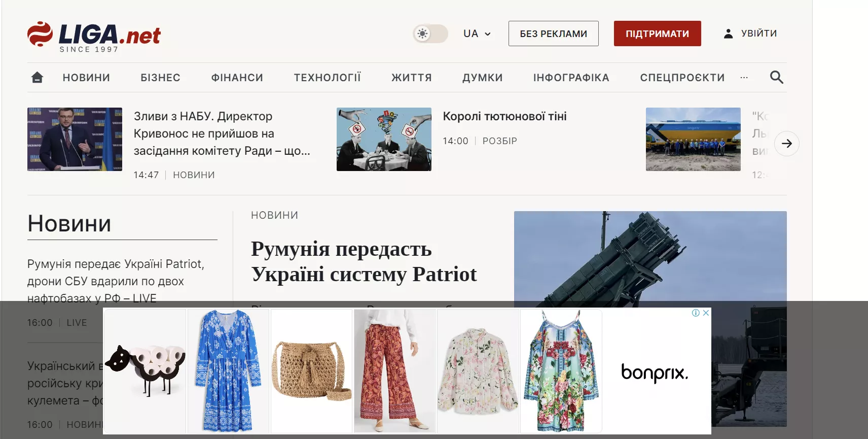The width and height of the screenshot is (868, 439).
Task: Open main headline Румунія передасть Україні систему Patriot
Action: 364,261
